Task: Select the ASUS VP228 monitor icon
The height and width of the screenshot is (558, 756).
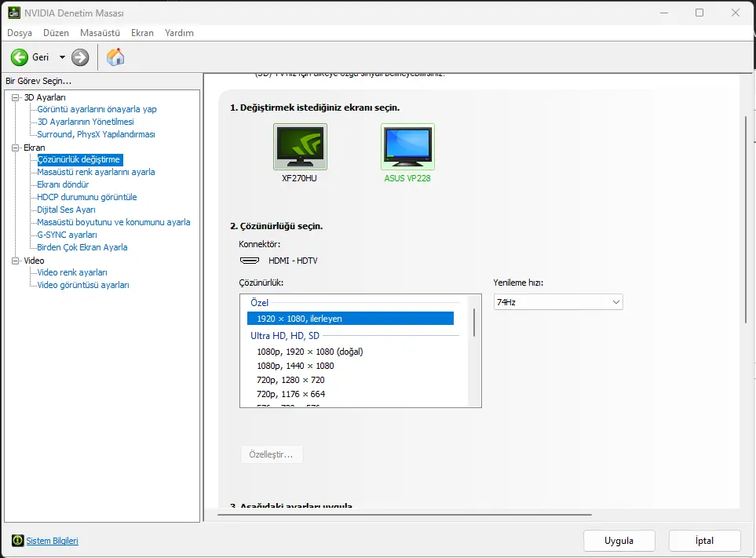Action: click(x=407, y=147)
